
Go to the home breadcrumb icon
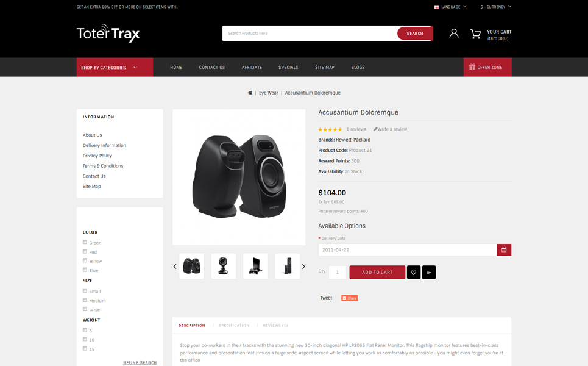tap(250, 93)
